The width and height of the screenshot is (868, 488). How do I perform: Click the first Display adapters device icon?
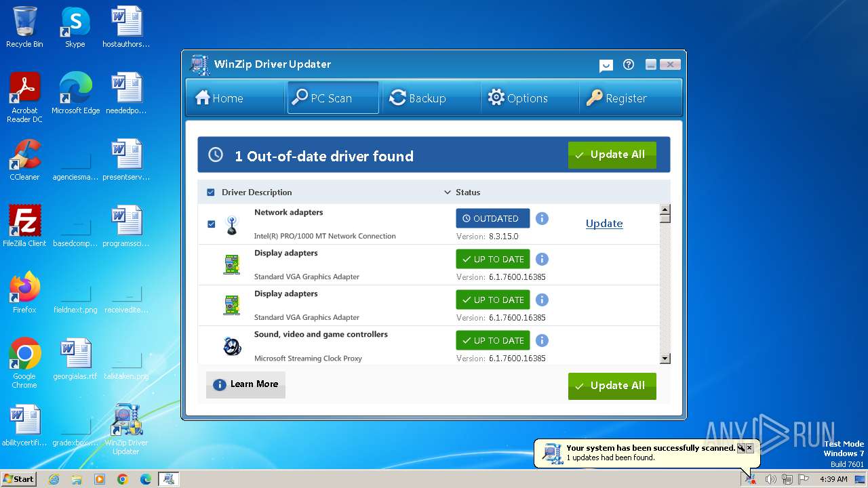point(232,264)
